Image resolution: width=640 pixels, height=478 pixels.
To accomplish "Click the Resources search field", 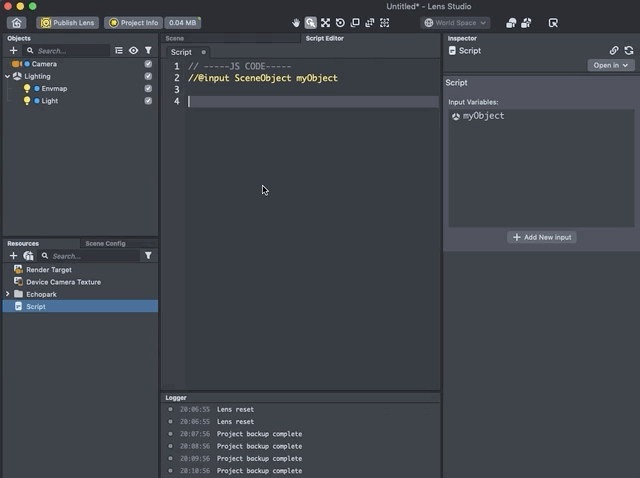I will click(x=90, y=256).
